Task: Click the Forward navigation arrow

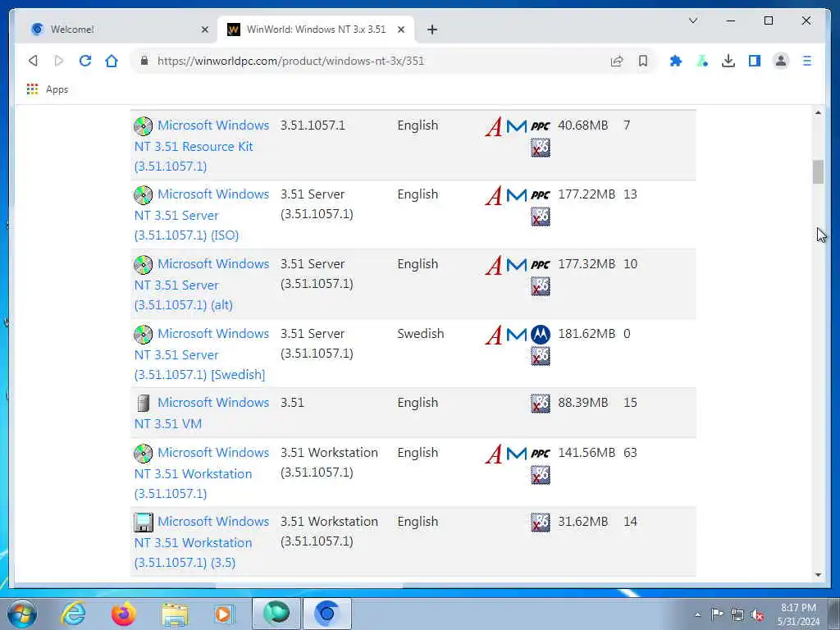Action: (59, 61)
